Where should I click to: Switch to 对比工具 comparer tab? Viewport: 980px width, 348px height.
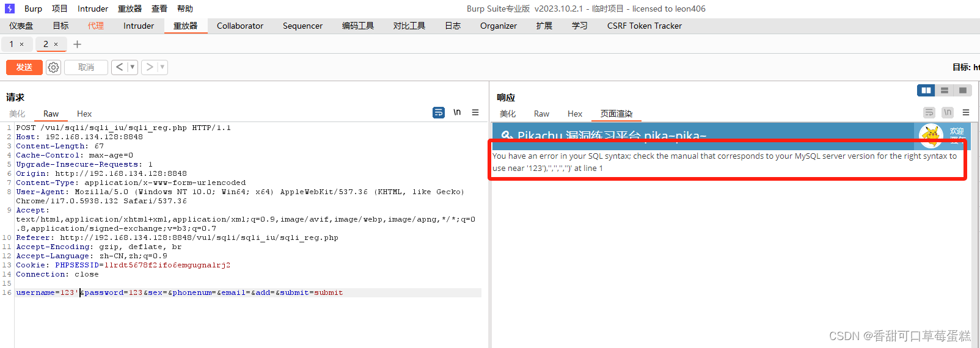409,26
